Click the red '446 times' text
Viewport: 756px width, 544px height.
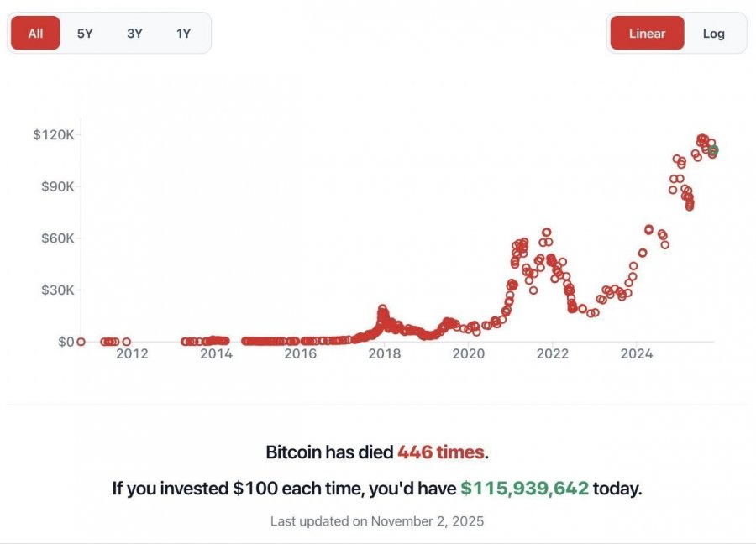(x=440, y=452)
